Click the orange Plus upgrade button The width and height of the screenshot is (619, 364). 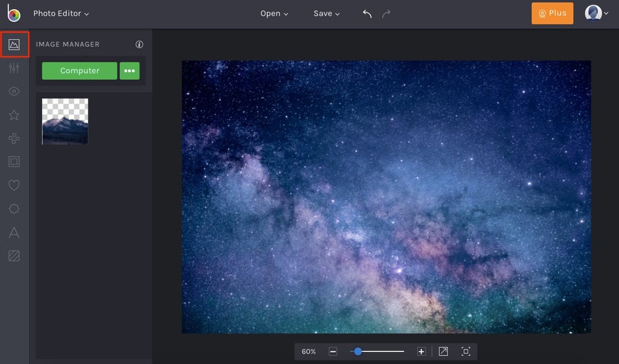(x=552, y=14)
